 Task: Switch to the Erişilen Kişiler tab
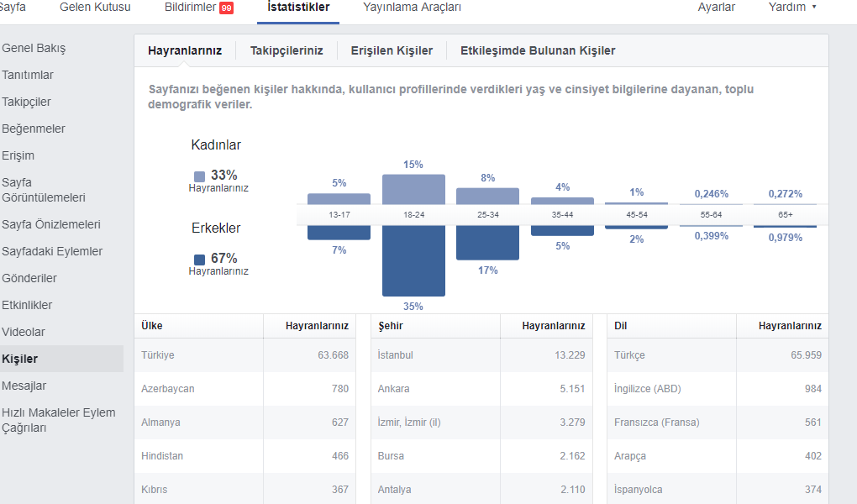(392, 51)
